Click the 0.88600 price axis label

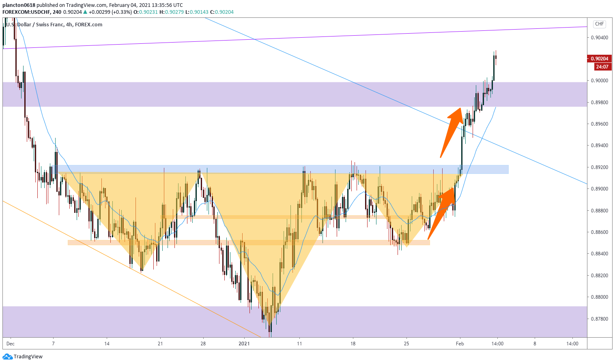599,232
